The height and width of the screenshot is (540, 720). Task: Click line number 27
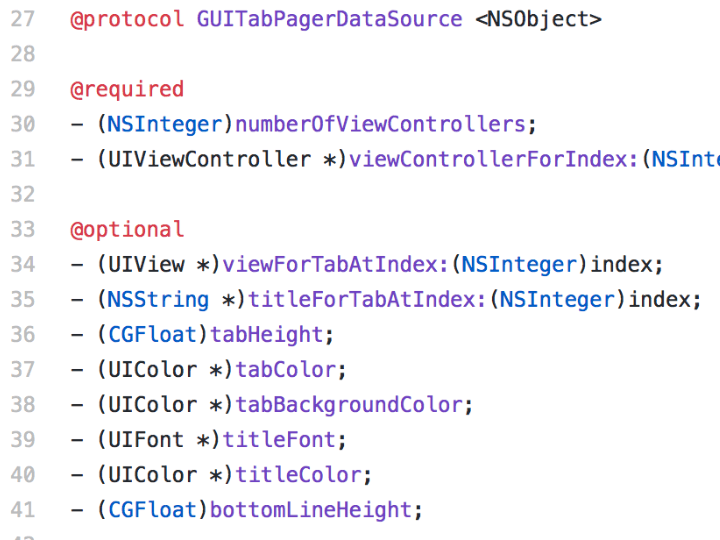point(22,20)
